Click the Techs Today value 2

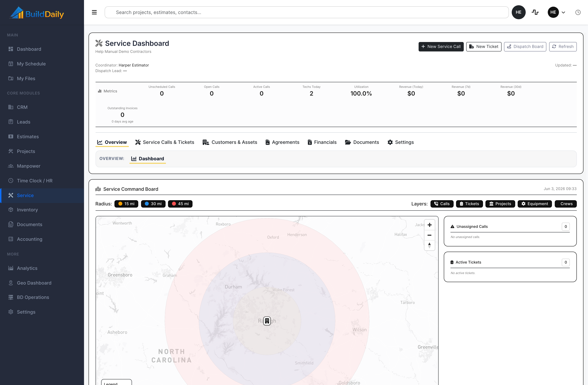tap(311, 93)
